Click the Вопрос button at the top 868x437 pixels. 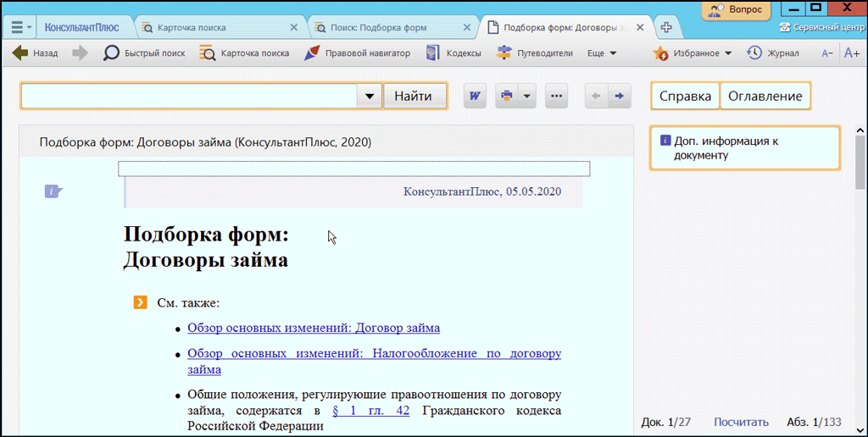pyautogui.click(x=736, y=9)
